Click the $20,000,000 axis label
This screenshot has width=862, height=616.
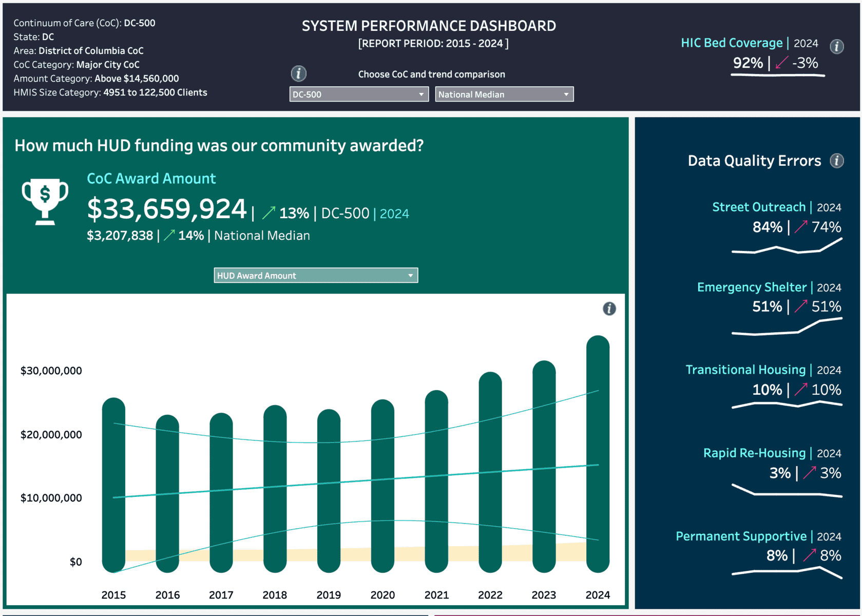click(x=51, y=435)
